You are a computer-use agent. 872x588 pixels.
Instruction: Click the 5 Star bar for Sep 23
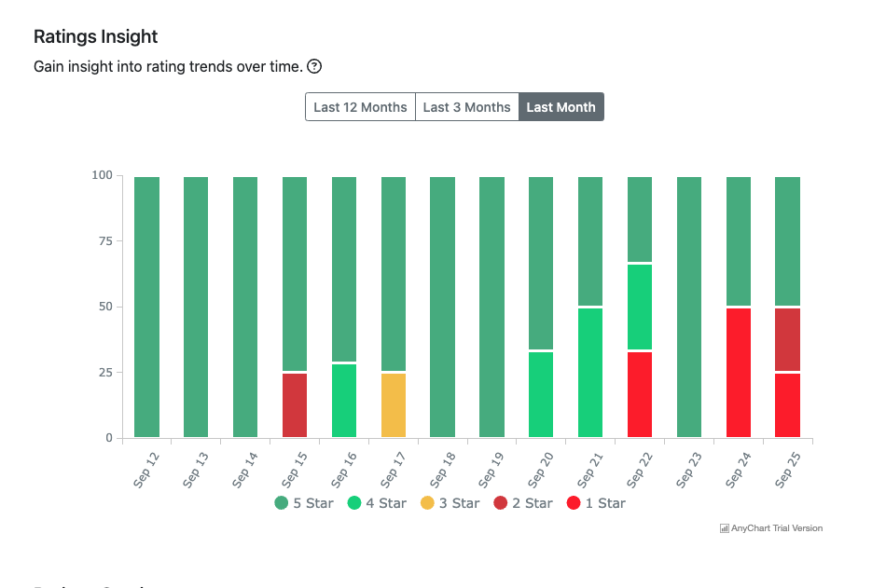pos(689,308)
